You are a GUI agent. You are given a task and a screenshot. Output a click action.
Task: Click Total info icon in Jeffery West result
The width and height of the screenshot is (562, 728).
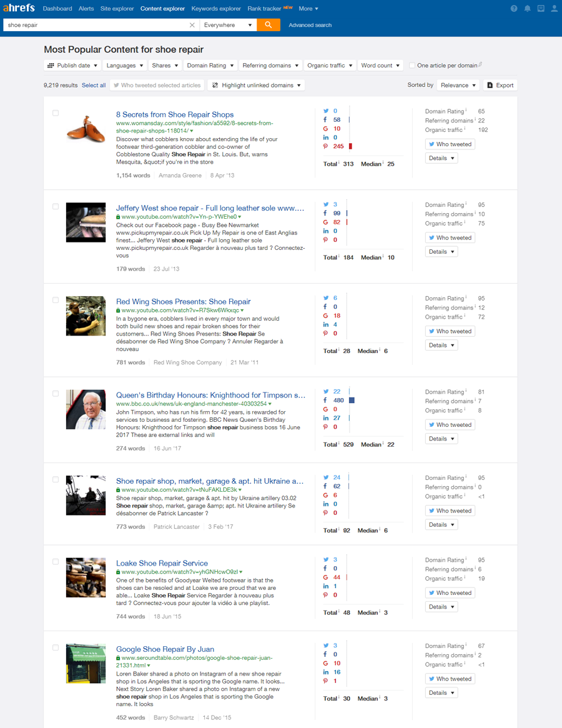tap(339, 256)
